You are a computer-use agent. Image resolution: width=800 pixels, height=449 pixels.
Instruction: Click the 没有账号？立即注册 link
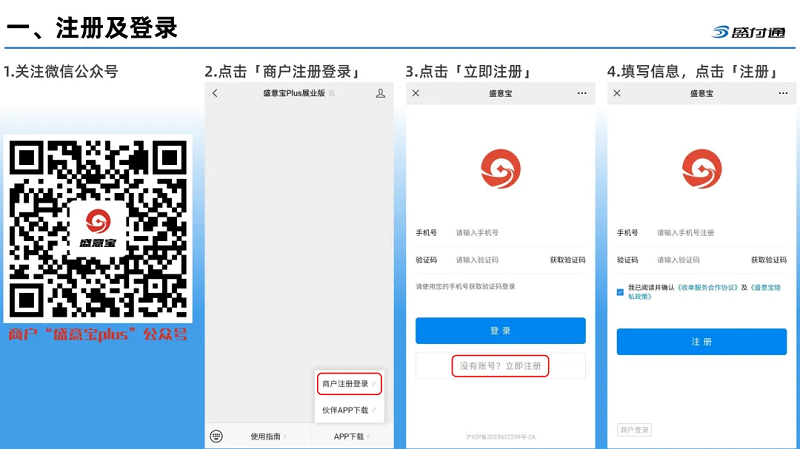500,366
